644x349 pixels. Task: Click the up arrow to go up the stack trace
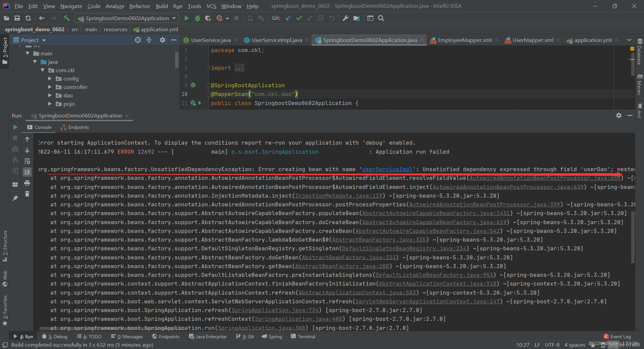pyautogui.click(x=27, y=139)
